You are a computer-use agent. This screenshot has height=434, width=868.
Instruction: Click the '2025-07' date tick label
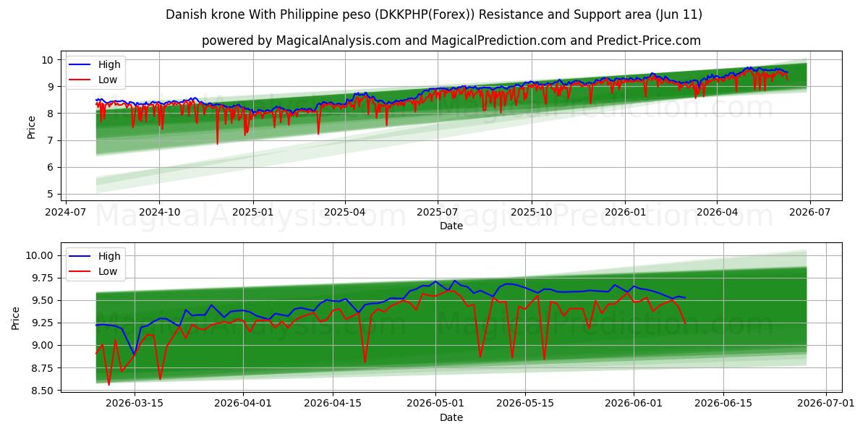tap(437, 212)
